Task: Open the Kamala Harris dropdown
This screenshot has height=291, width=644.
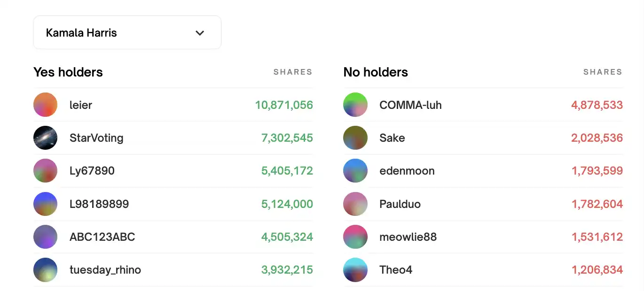Action: point(127,33)
